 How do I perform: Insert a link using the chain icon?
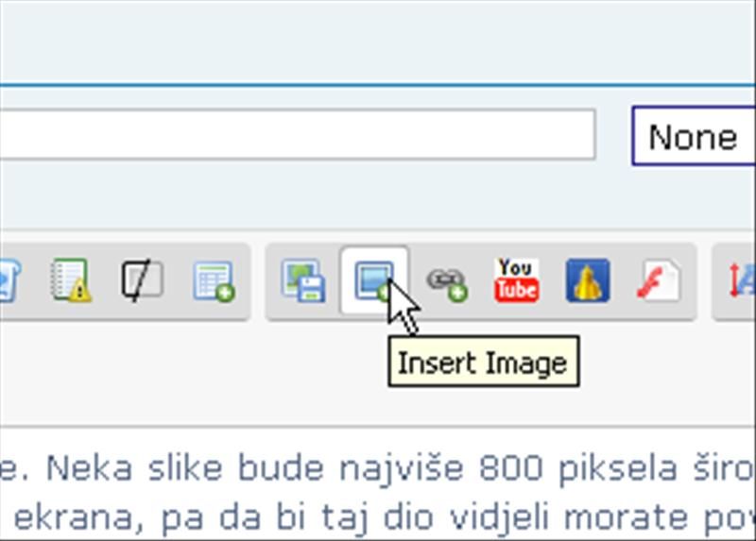coord(447,284)
